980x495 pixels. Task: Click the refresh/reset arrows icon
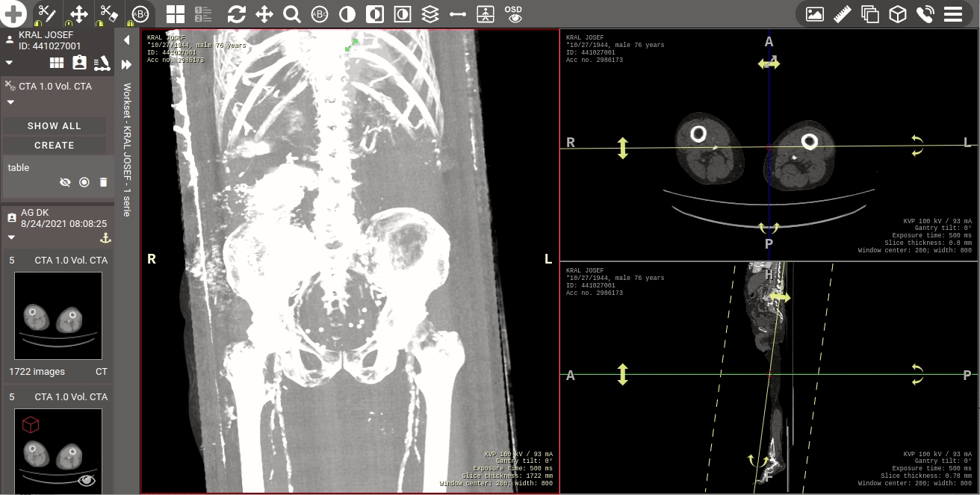236,14
